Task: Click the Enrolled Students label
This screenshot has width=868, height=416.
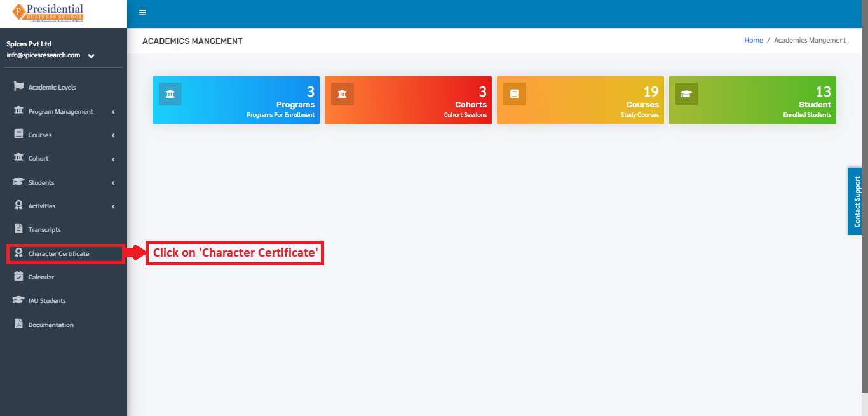Action: 807,115
